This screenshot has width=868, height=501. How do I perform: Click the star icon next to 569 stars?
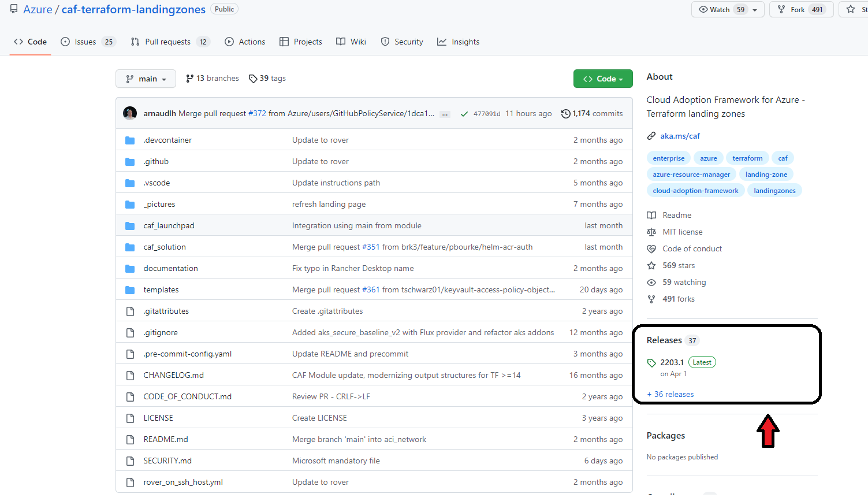tap(651, 266)
